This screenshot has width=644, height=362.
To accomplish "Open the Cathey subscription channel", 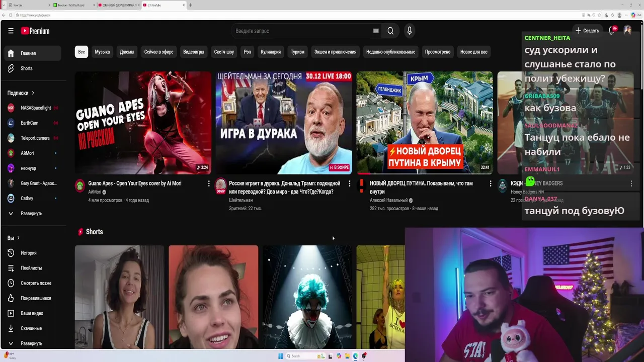I will pyautogui.click(x=33, y=198).
